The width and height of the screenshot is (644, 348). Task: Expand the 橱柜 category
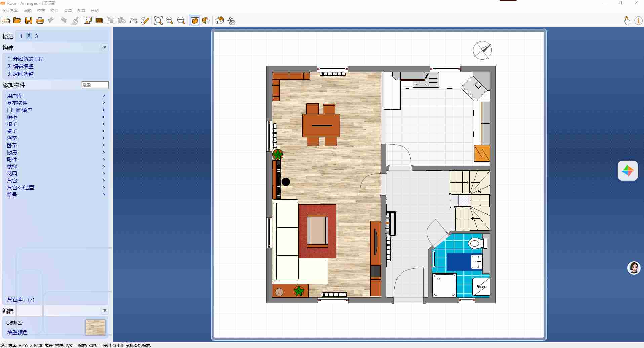(x=56, y=117)
